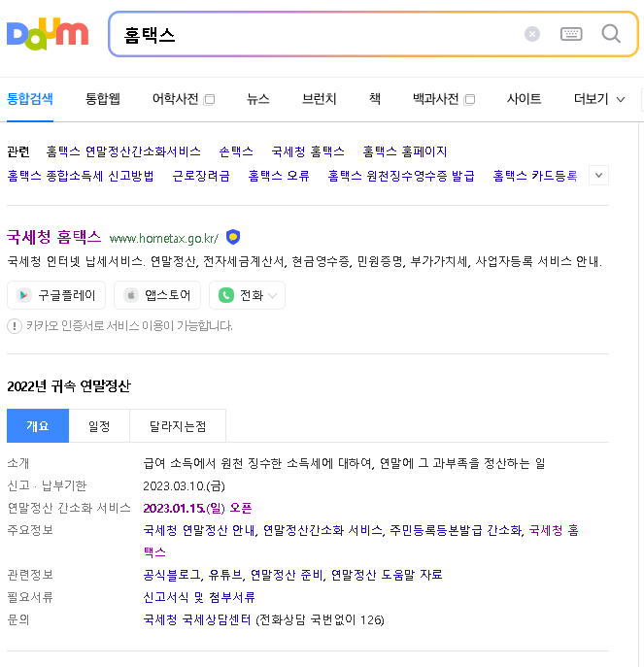The image size is (644, 667).
Task: Click related search 홈택스 홈페이지
Action: (404, 151)
